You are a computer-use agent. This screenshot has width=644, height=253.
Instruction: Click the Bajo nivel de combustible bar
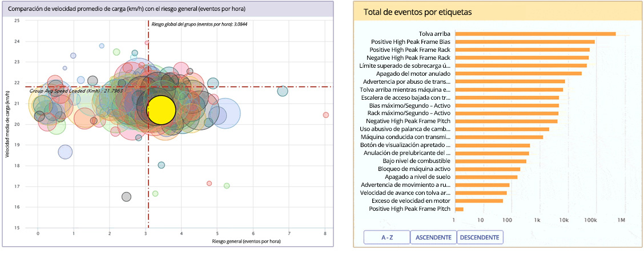[491, 161]
